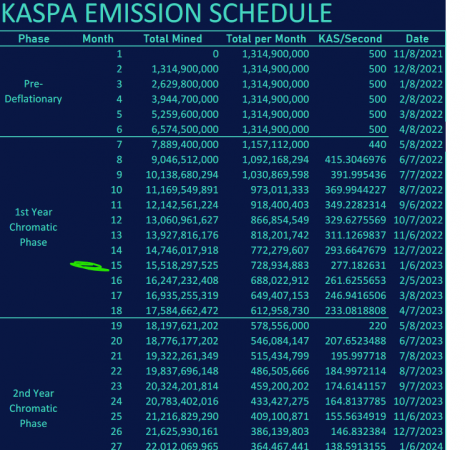Click the Phase column header
The width and height of the screenshot is (465, 450).
click(x=34, y=39)
